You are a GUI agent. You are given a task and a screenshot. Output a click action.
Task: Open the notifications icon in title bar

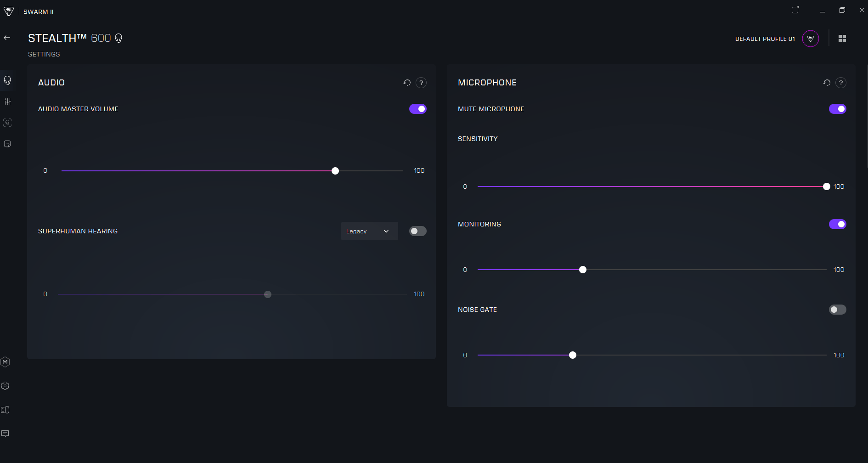(x=795, y=10)
